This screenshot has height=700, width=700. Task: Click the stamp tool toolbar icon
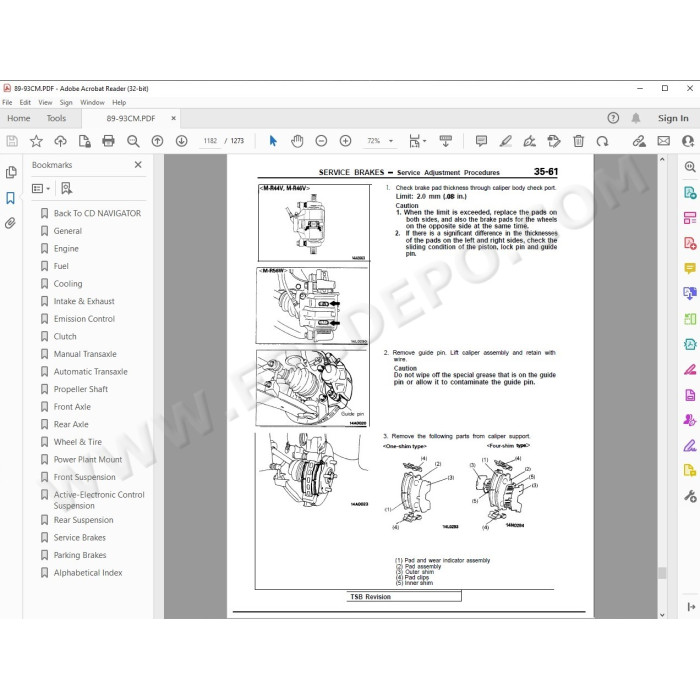pyautogui.click(x=554, y=142)
